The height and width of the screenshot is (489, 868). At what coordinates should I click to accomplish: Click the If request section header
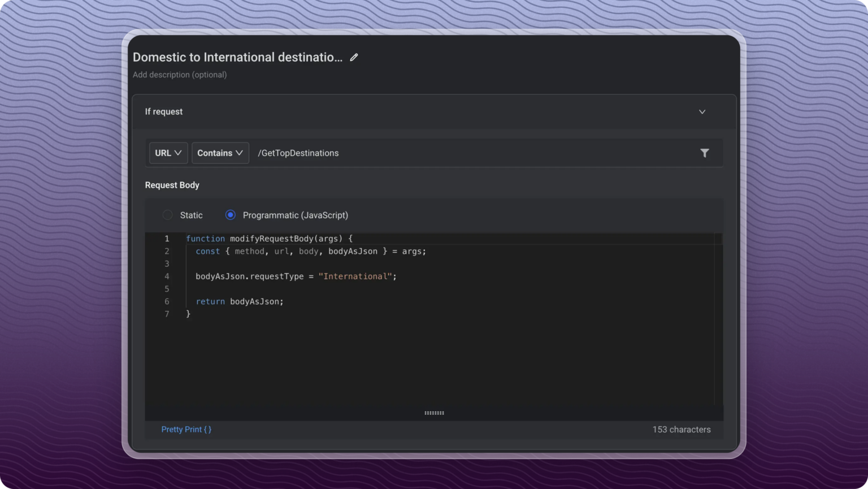click(164, 111)
